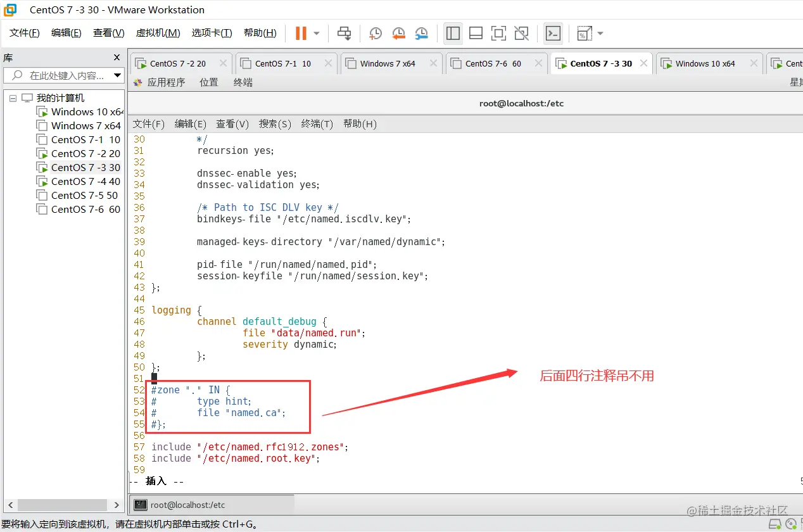Collapse the 我的计算机 tree node
The image size is (803, 532).
pyautogui.click(x=13, y=98)
